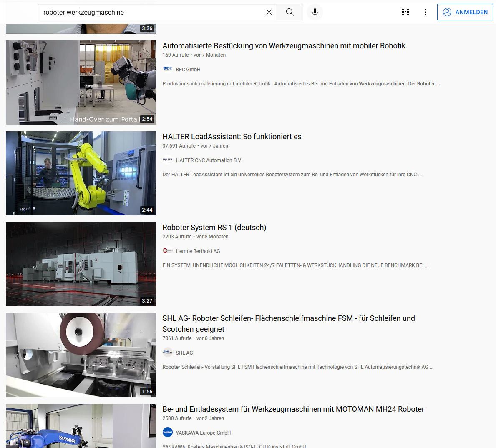This screenshot has height=448, width=496.
Task: Start voice search with the microphone icon
Action: pyautogui.click(x=315, y=13)
